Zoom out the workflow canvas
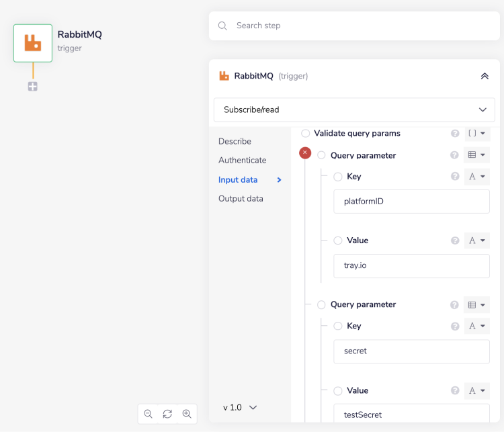The width and height of the screenshot is (504, 432). click(x=149, y=414)
